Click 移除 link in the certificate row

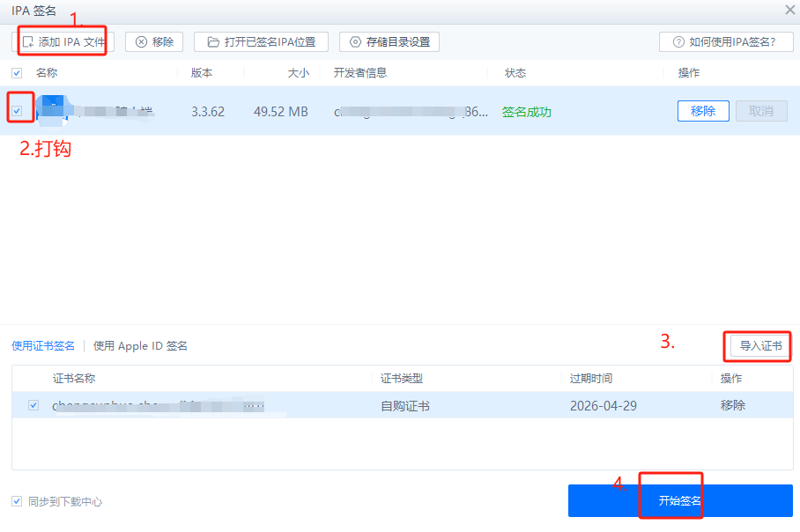tap(733, 405)
